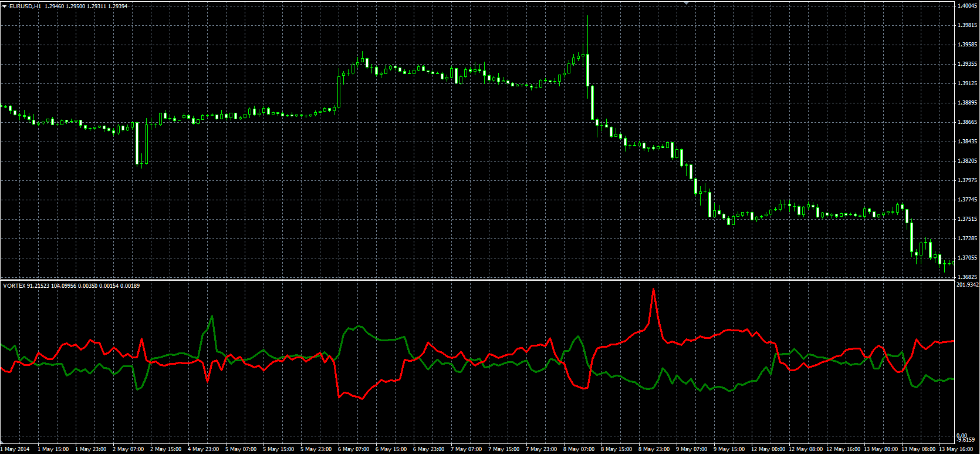Click the 7 May 07:00 time label
The image size is (980, 454).
click(x=467, y=449)
